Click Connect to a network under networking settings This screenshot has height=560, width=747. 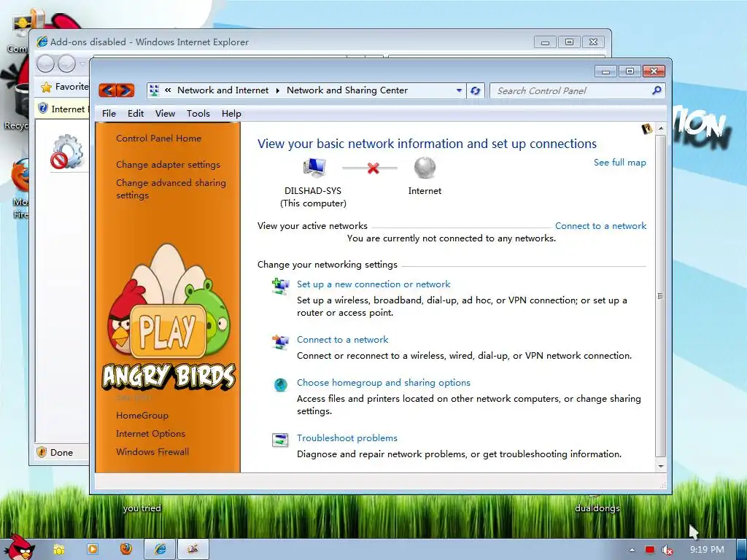click(343, 340)
